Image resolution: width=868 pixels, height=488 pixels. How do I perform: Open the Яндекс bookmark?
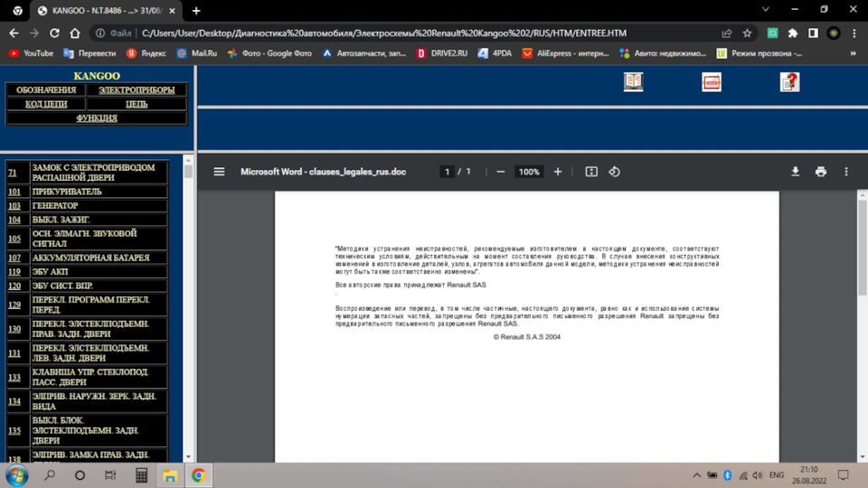[x=146, y=53]
